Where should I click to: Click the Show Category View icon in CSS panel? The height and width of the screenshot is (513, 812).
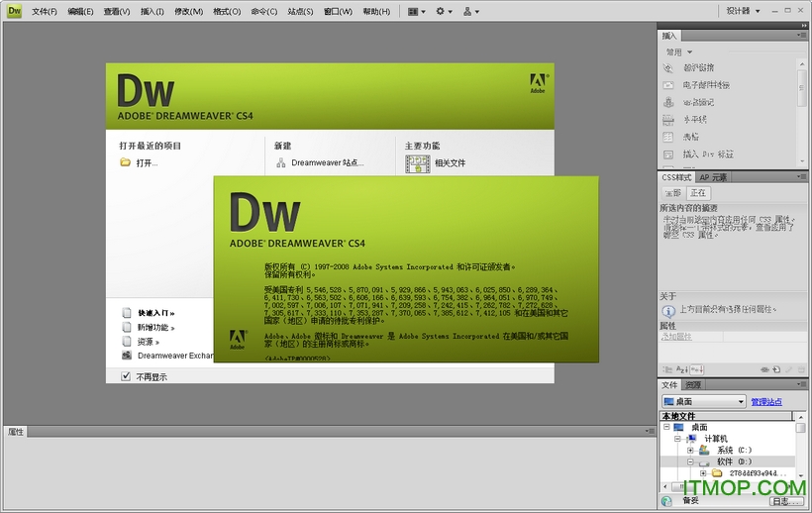(667, 369)
